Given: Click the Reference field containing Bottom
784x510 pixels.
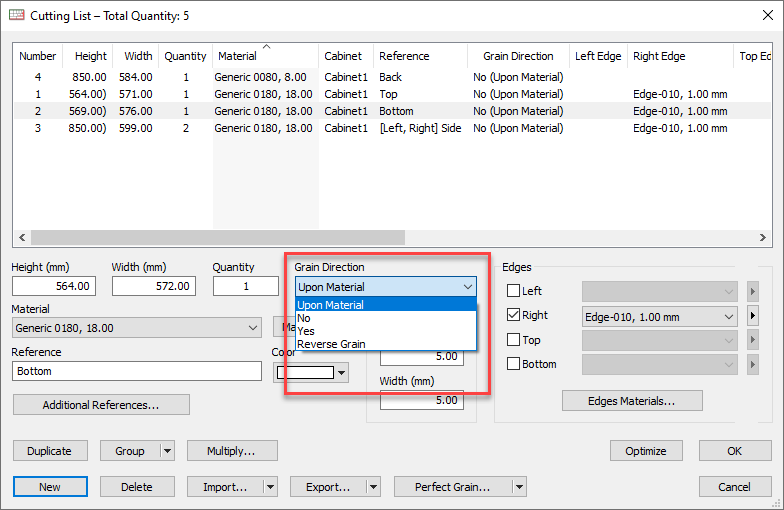Looking at the screenshot, I should pyautogui.click(x=136, y=371).
